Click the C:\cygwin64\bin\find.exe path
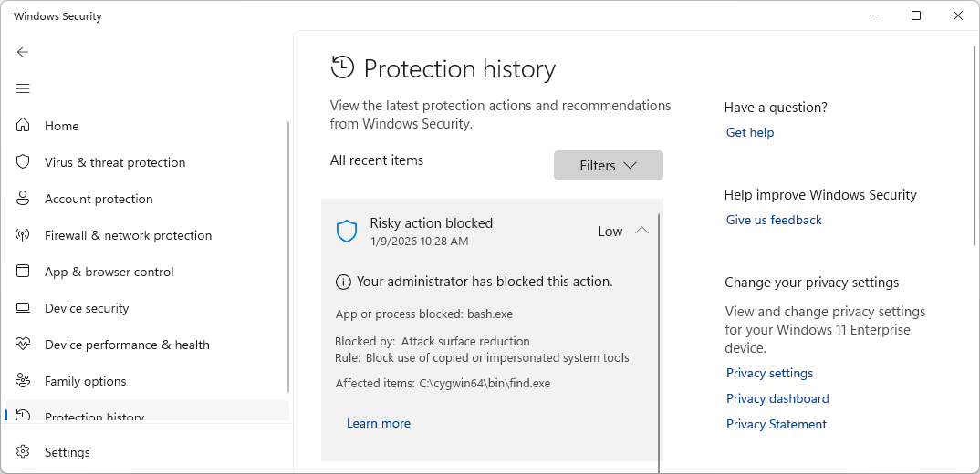Image resolution: width=980 pixels, height=474 pixels. click(485, 384)
